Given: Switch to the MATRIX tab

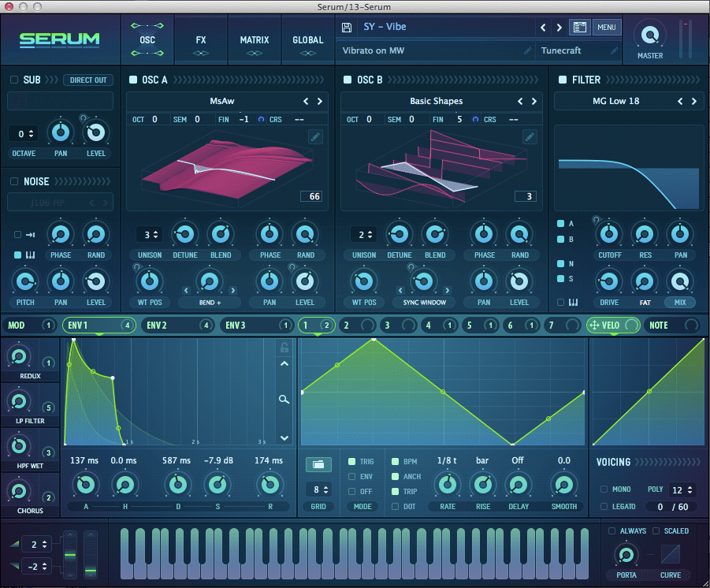Looking at the screenshot, I should (255, 40).
